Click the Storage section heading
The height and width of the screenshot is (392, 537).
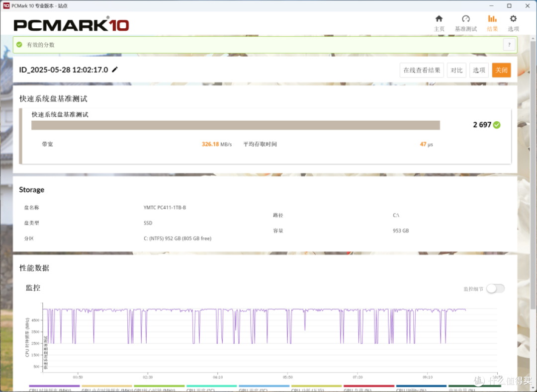(x=31, y=189)
